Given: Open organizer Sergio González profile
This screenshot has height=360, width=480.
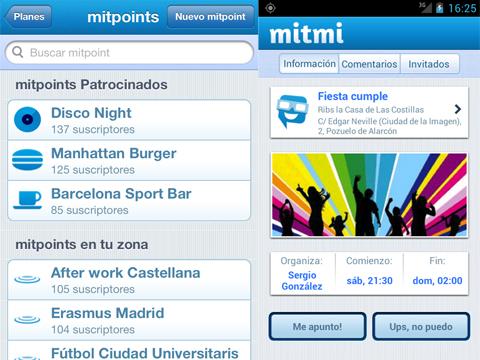Looking at the screenshot, I should click(302, 280).
